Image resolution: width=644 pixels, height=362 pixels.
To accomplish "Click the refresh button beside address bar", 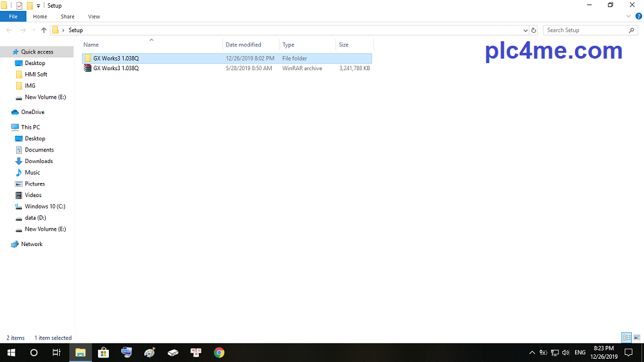I will pos(534,30).
